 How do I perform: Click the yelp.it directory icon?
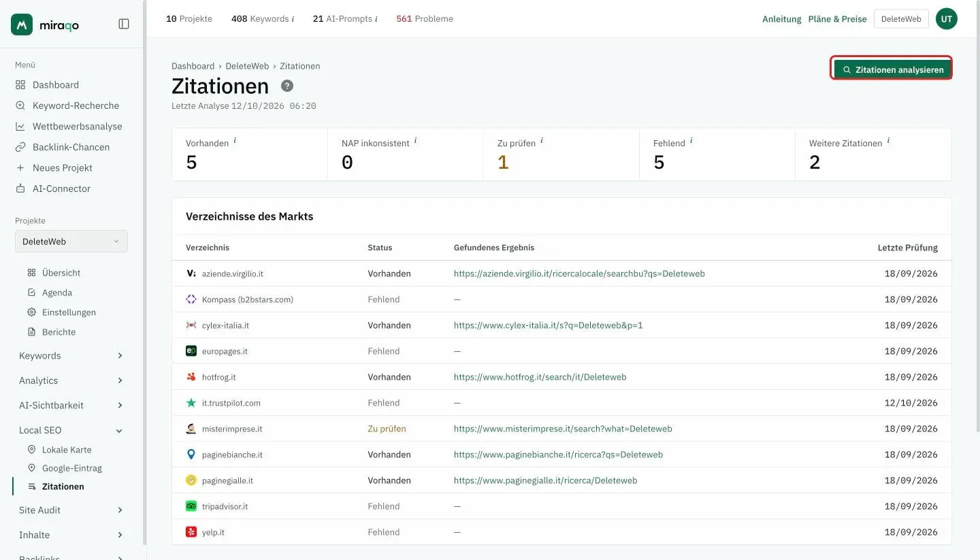point(191,532)
